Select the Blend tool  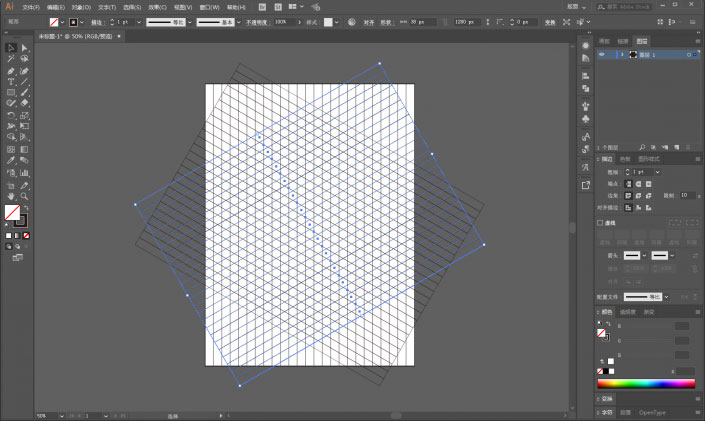(x=24, y=161)
